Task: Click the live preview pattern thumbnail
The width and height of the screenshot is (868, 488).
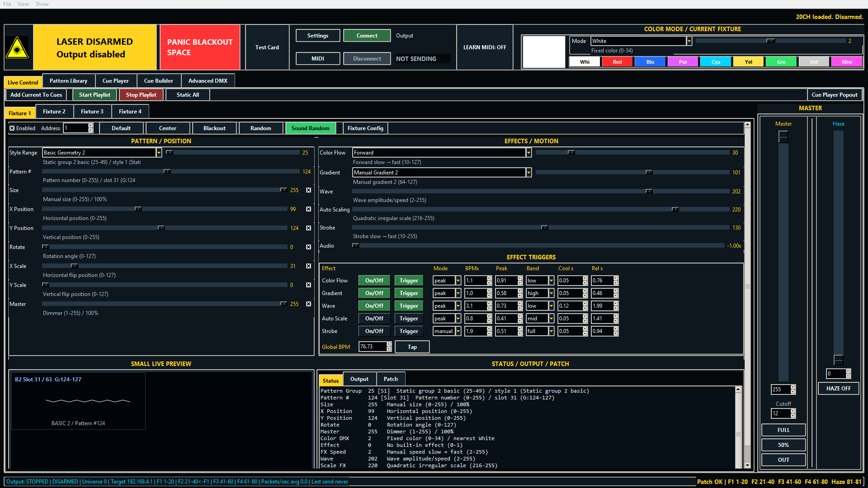Action: point(78,401)
